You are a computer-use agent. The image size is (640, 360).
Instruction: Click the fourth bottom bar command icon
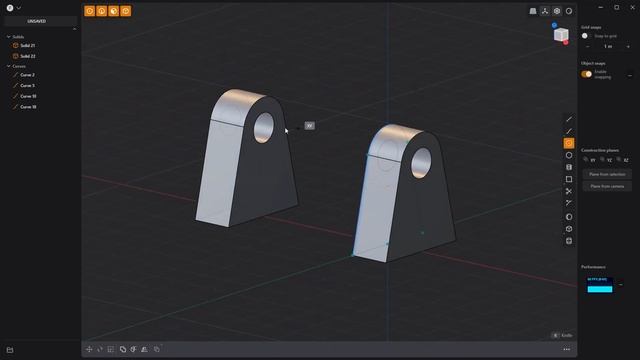click(123, 349)
